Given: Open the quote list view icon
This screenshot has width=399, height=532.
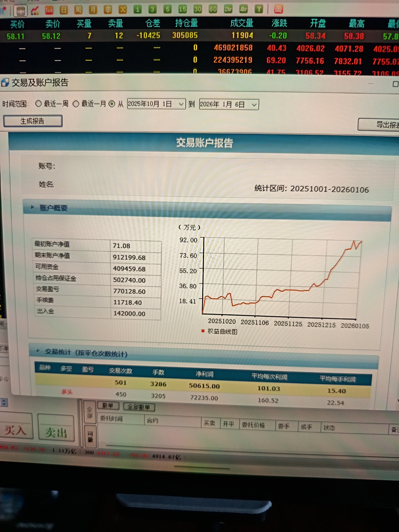Looking at the screenshot, I should point(20,11).
